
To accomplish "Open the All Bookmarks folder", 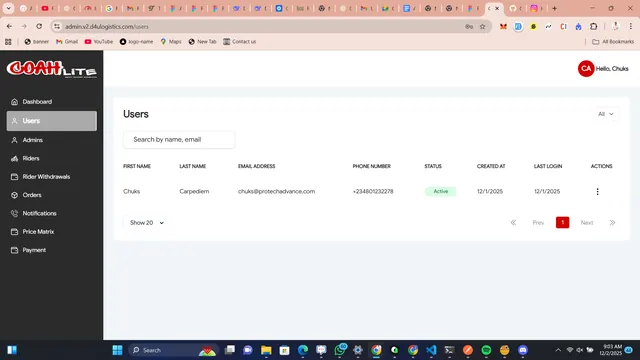I will (613, 42).
